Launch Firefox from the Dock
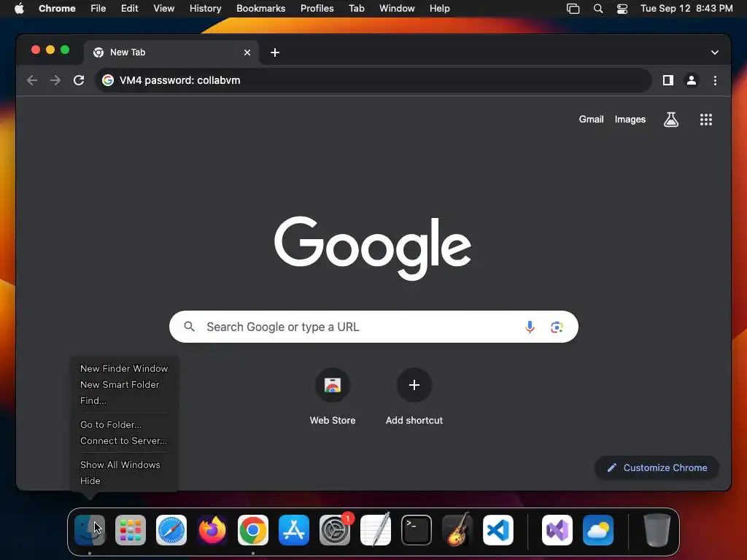The height and width of the screenshot is (560, 747). coord(212,530)
